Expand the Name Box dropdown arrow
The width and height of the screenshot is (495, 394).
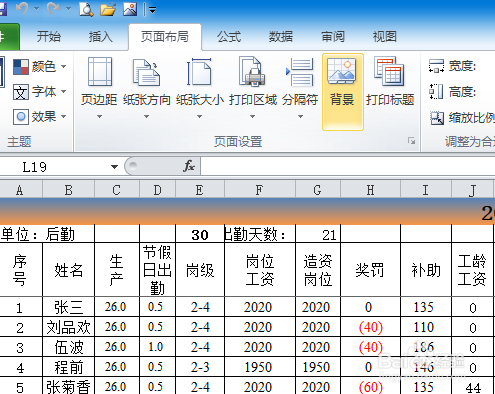[x=114, y=167]
